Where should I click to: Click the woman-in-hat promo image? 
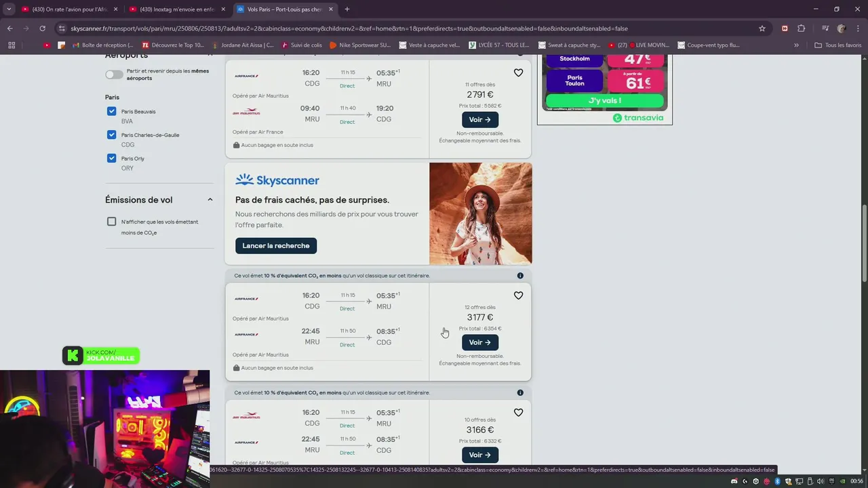point(481,213)
